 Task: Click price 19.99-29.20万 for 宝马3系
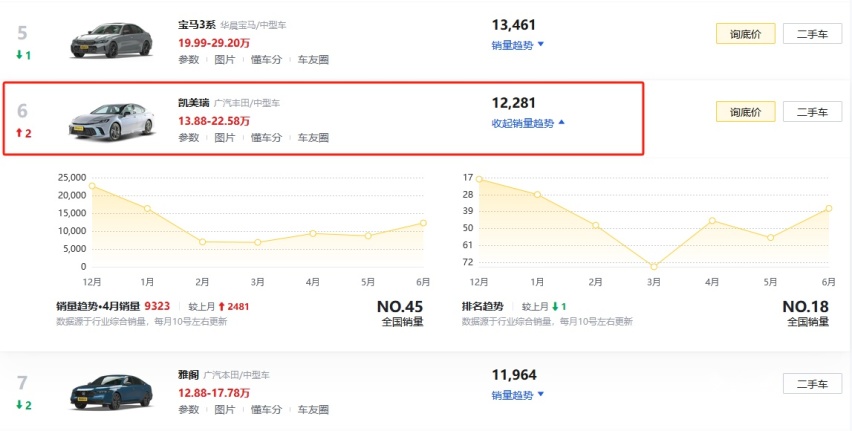click(214, 43)
